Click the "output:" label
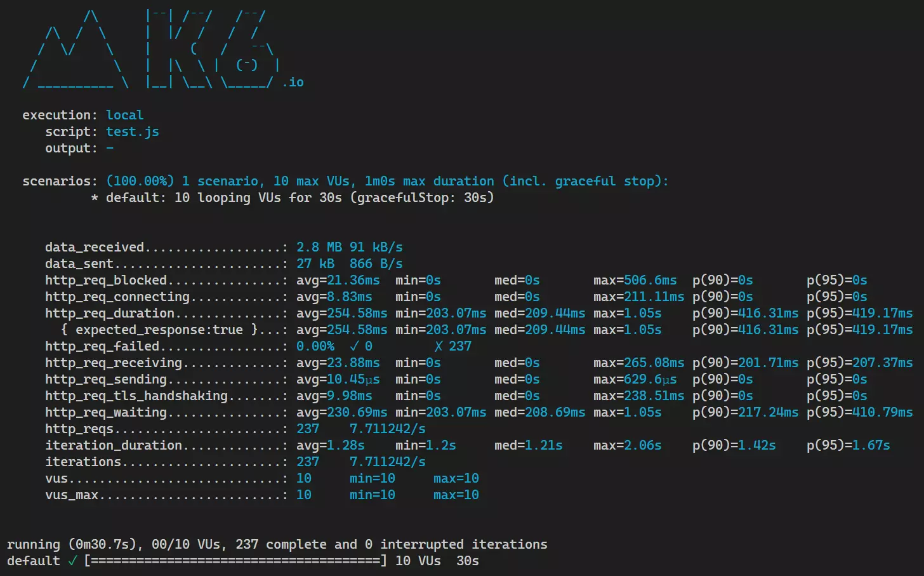 (72, 148)
